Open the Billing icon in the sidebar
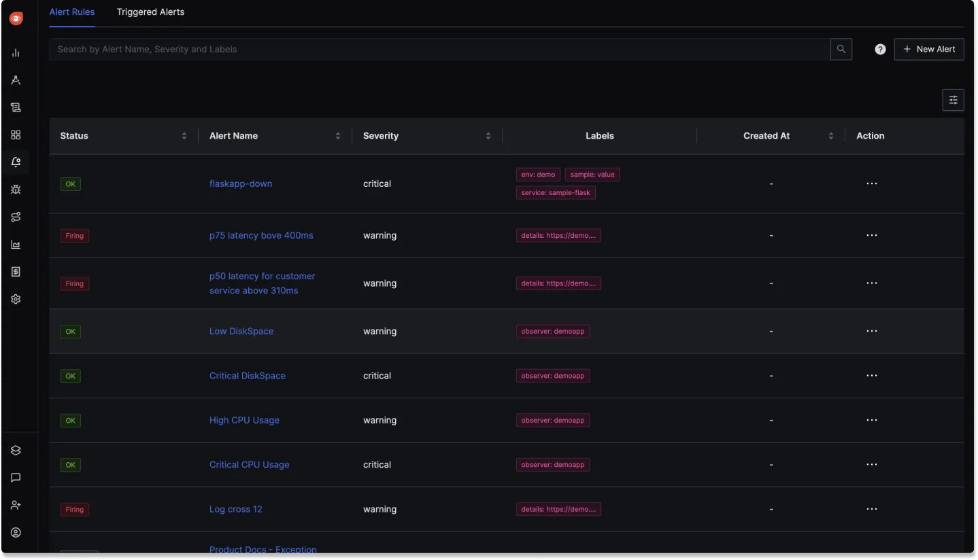 (x=16, y=271)
